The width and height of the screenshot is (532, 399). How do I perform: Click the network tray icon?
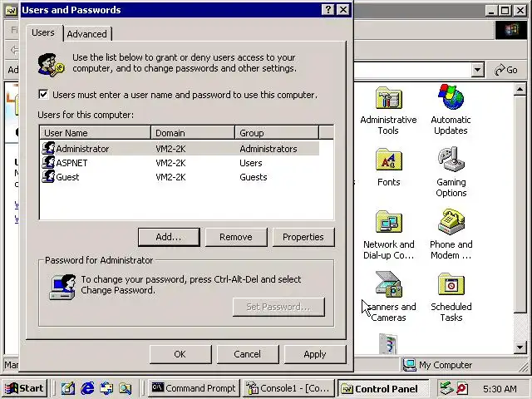(x=446, y=388)
